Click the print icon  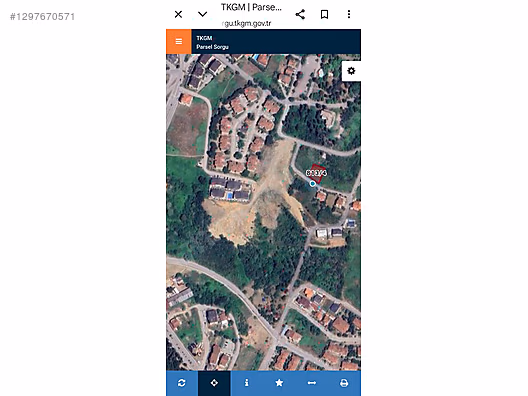coord(344,383)
